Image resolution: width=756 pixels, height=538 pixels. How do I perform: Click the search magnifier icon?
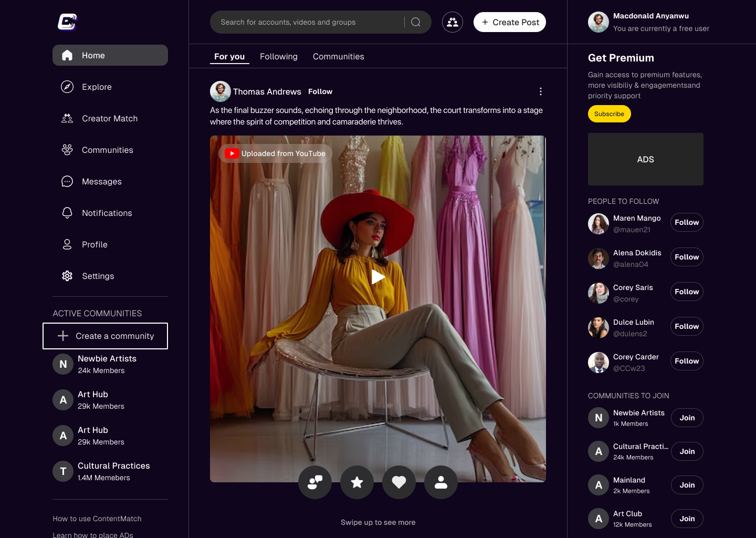(416, 22)
